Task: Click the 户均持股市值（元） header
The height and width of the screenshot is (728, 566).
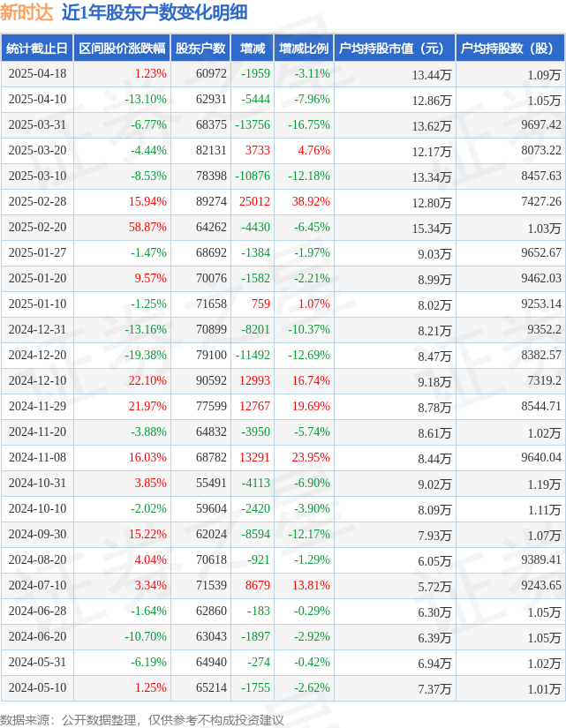Action: 395,48
